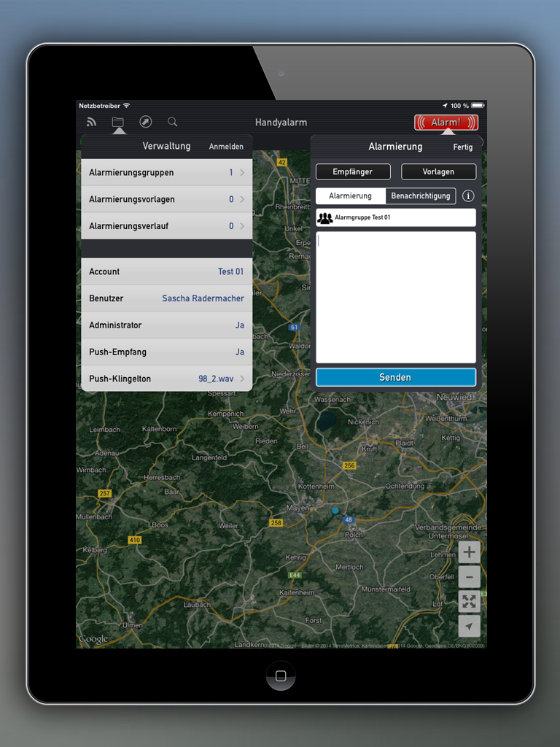Tap the alarm message text field
Viewport: 560px width, 747px height.
[x=396, y=298]
